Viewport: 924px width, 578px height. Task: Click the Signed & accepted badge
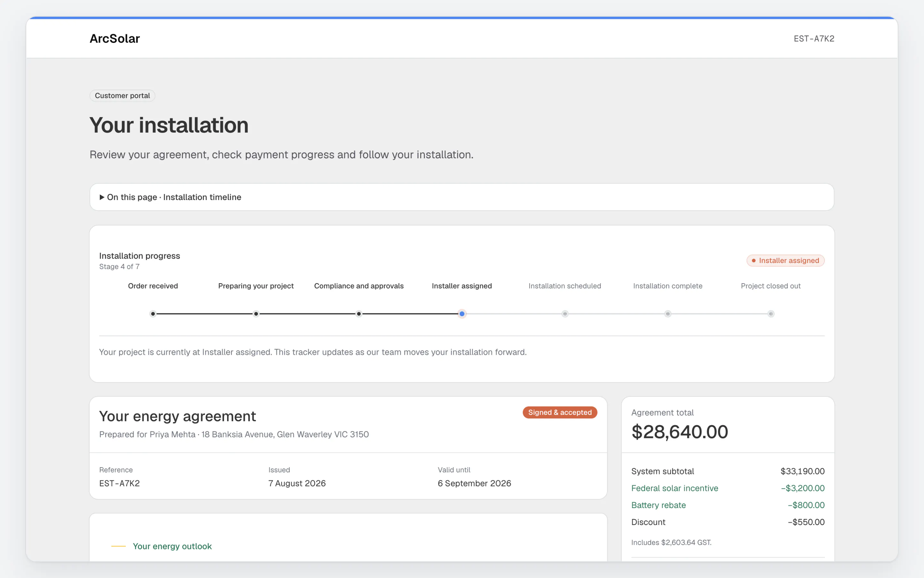(x=560, y=413)
